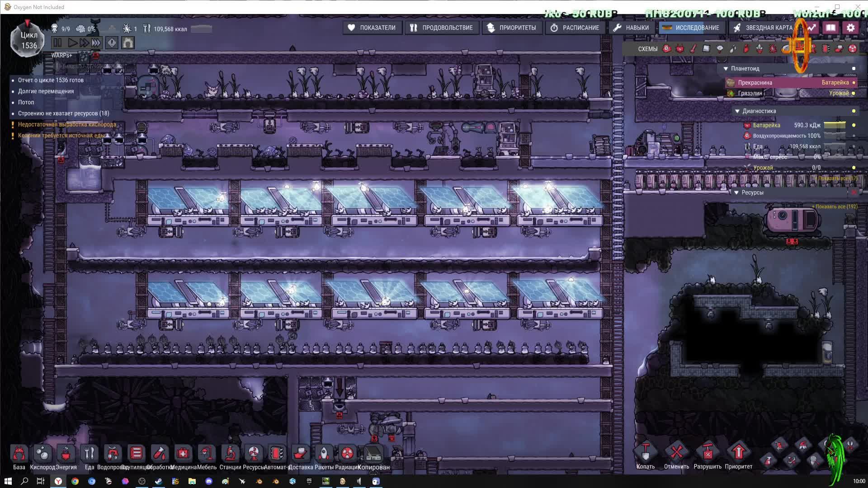Toggle pin dot on Урожай diagnostic
The image size is (868, 488).
854,168
